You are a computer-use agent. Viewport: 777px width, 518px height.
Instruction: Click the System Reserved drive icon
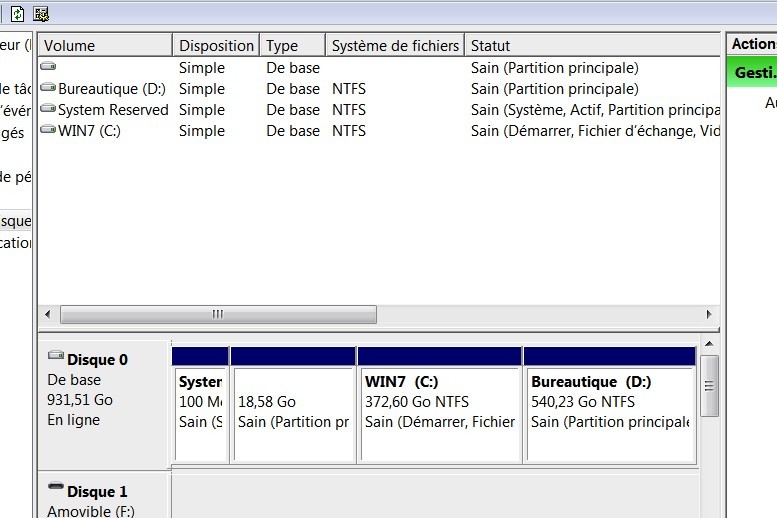point(48,109)
